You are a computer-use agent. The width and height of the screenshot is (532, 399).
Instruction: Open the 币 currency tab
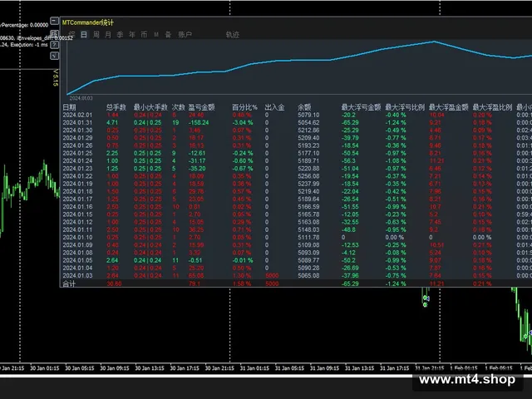(144, 35)
